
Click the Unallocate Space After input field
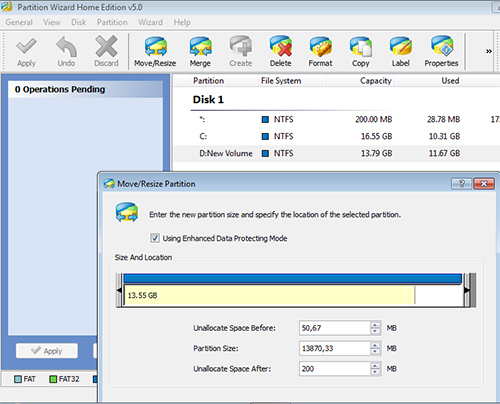(334, 369)
